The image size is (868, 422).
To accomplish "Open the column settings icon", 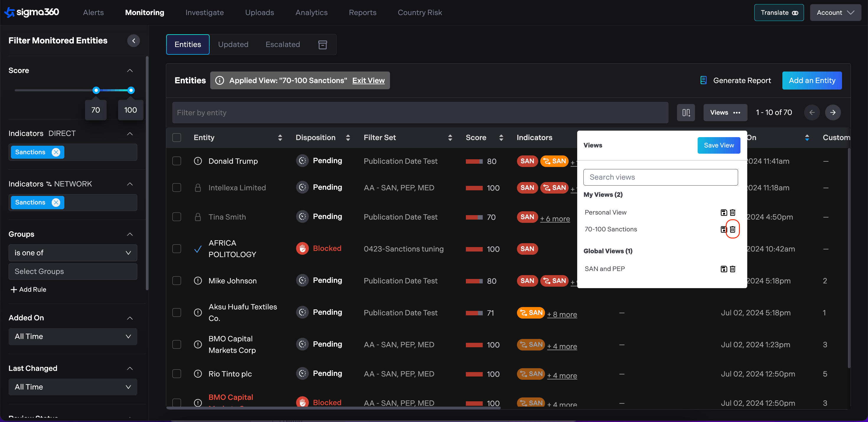I will click(x=686, y=113).
